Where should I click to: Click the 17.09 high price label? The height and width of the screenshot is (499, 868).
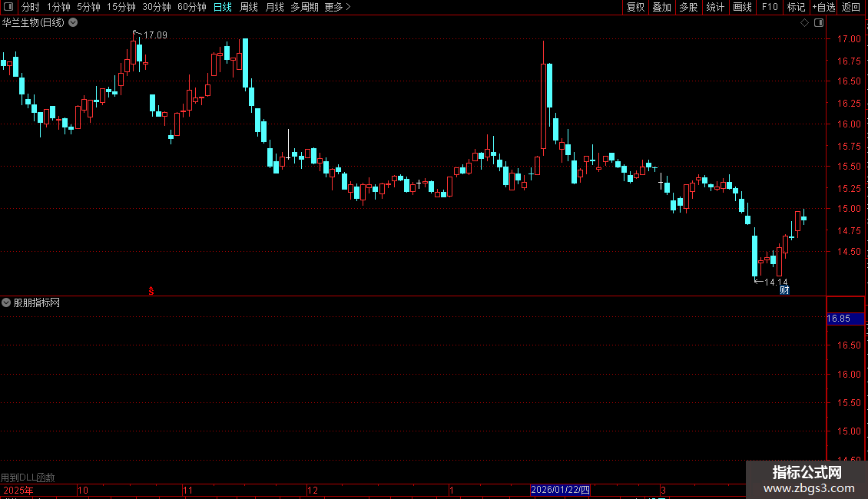pyautogui.click(x=155, y=35)
